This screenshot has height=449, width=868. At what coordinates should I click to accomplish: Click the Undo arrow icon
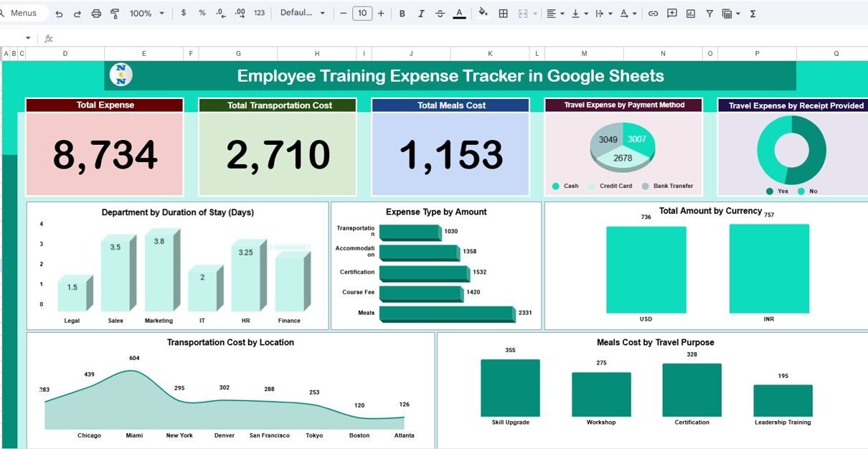click(x=59, y=14)
